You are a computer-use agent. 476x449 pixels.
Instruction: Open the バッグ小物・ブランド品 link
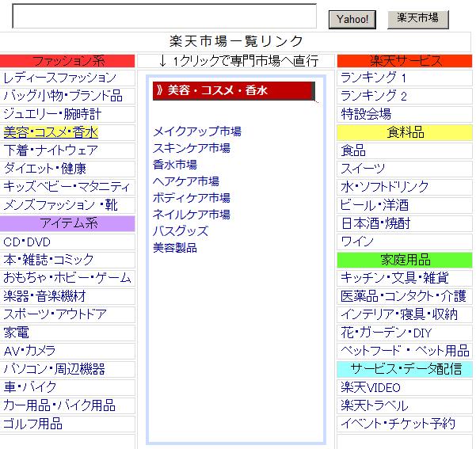pos(63,96)
